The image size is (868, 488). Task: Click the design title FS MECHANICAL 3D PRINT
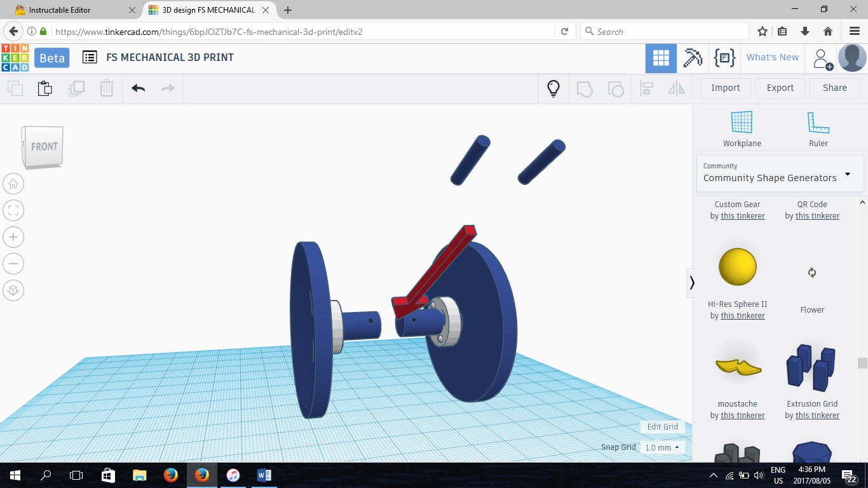[170, 57]
